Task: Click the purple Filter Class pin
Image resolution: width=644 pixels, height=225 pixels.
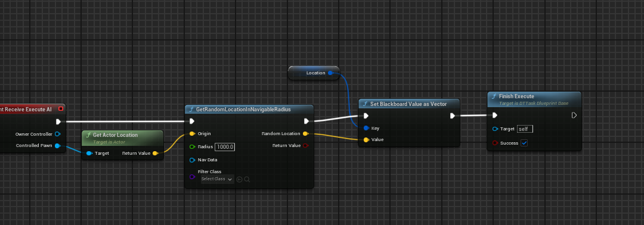Action: 192,177
